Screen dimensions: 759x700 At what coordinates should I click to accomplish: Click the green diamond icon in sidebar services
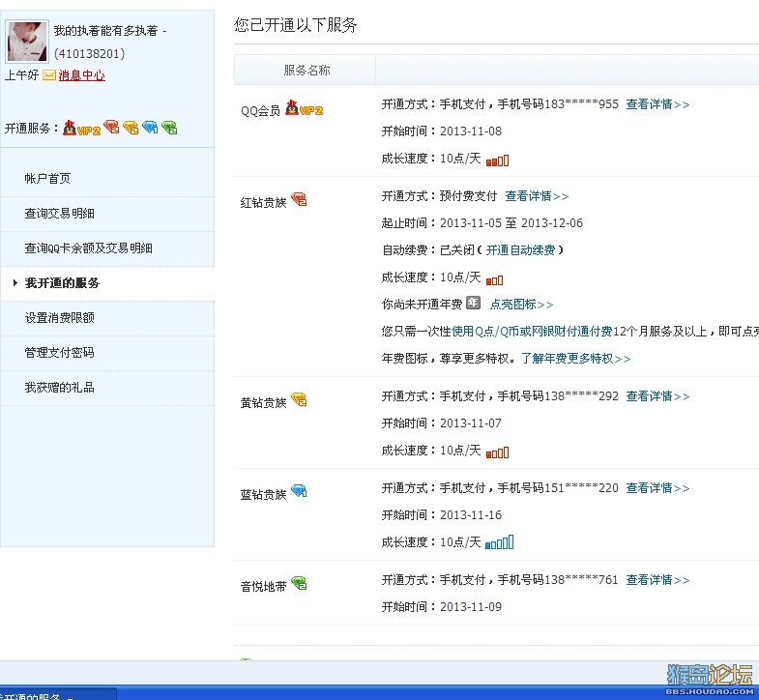[169, 128]
